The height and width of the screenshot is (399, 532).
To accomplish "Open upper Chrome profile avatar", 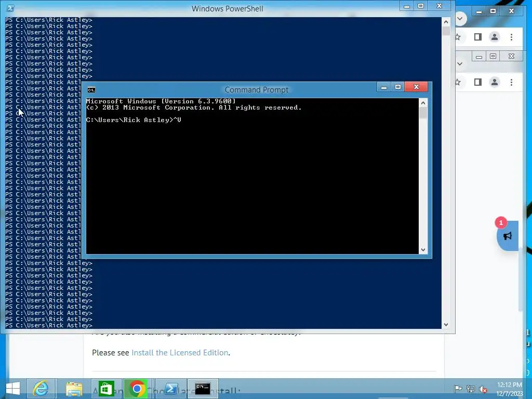I will click(x=495, y=37).
